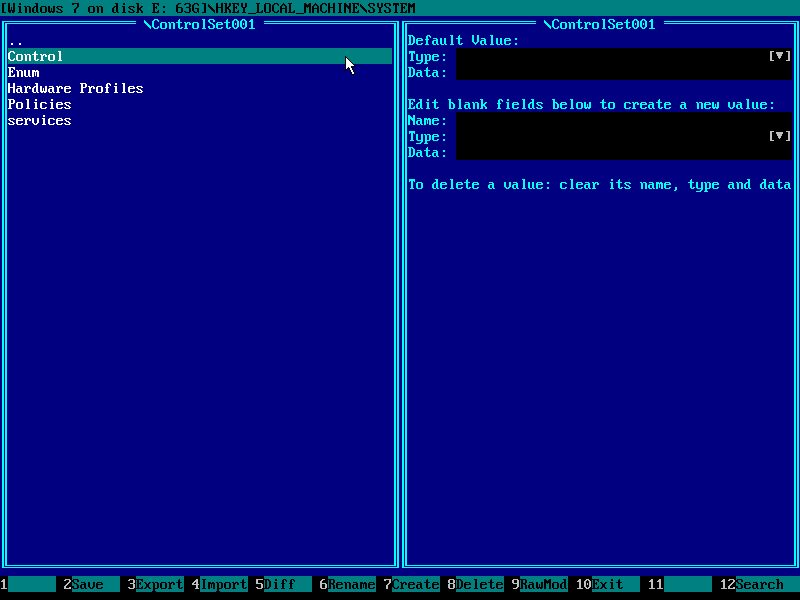Select the Control registry key
This screenshot has width=800, height=600.
click(x=199, y=56)
